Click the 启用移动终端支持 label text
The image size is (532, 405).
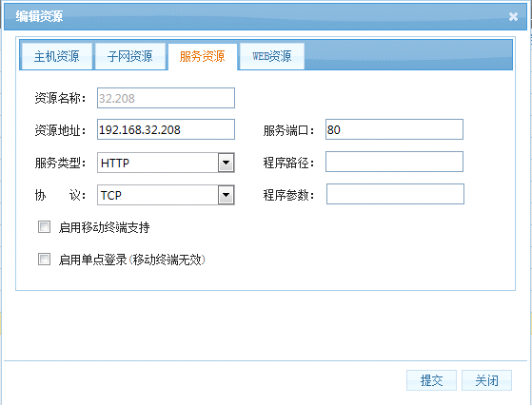[x=104, y=227]
